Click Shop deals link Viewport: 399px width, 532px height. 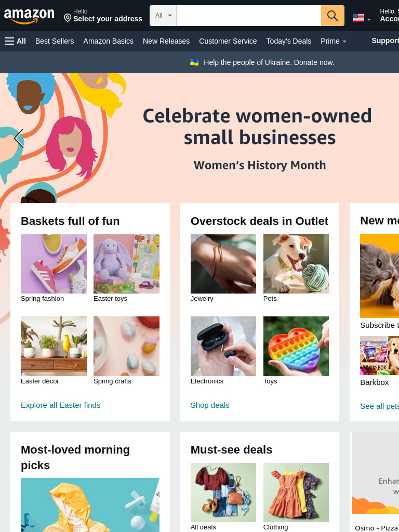(210, 405)
